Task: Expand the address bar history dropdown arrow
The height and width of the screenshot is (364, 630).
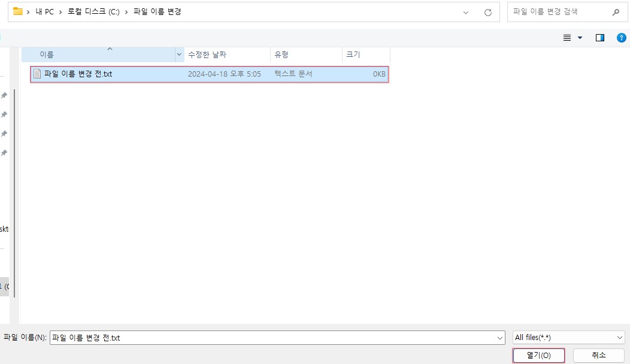Action: (467, 12)
